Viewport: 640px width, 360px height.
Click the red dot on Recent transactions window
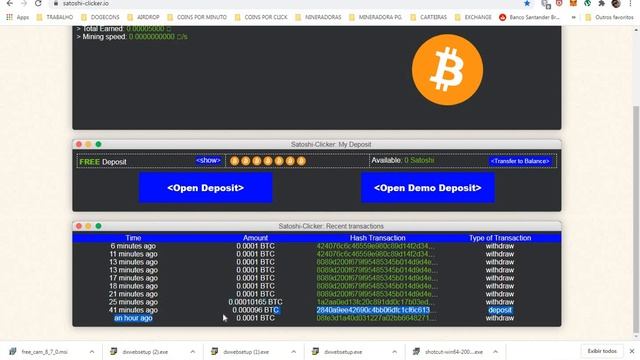79,226
